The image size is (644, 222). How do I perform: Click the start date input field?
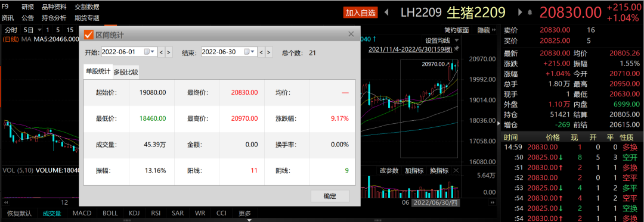pyautogui.click(x=122, y=52)
